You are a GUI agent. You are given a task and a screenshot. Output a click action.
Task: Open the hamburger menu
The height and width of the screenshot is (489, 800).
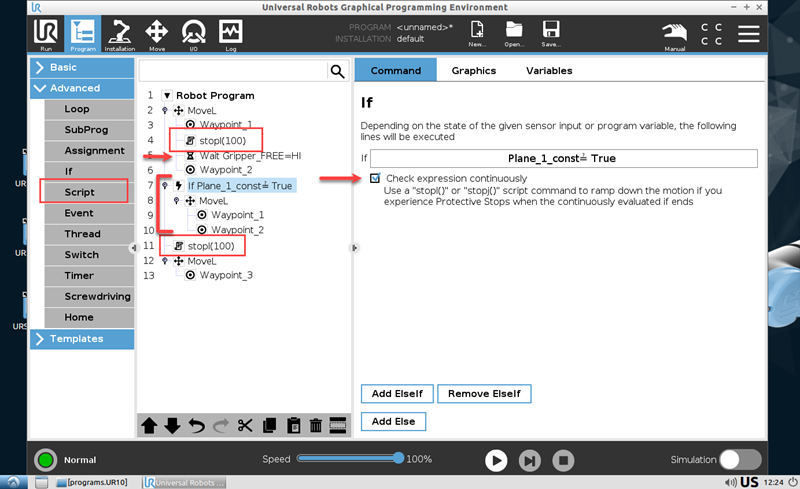pos(748,33)
